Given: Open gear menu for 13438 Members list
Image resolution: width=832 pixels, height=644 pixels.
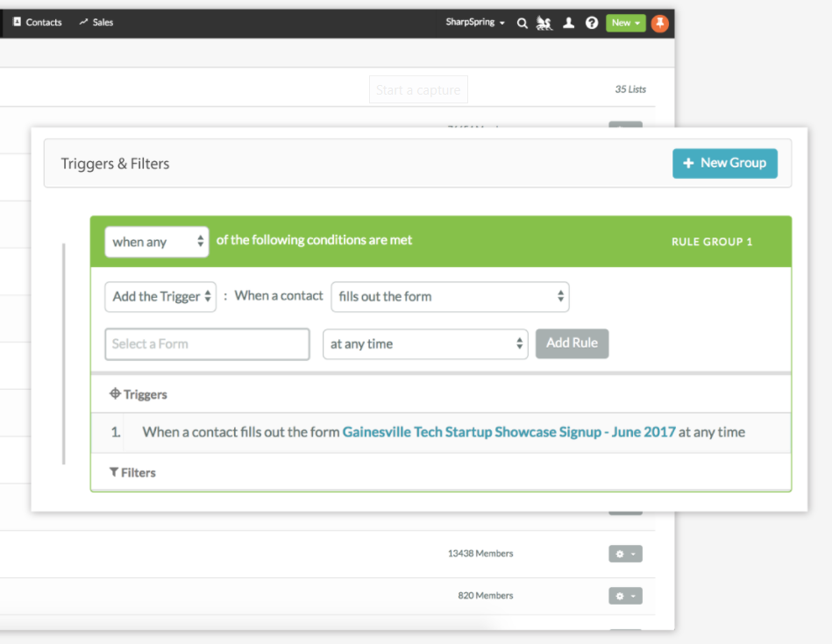Looking at the screenshot, I should click(625, 554).
